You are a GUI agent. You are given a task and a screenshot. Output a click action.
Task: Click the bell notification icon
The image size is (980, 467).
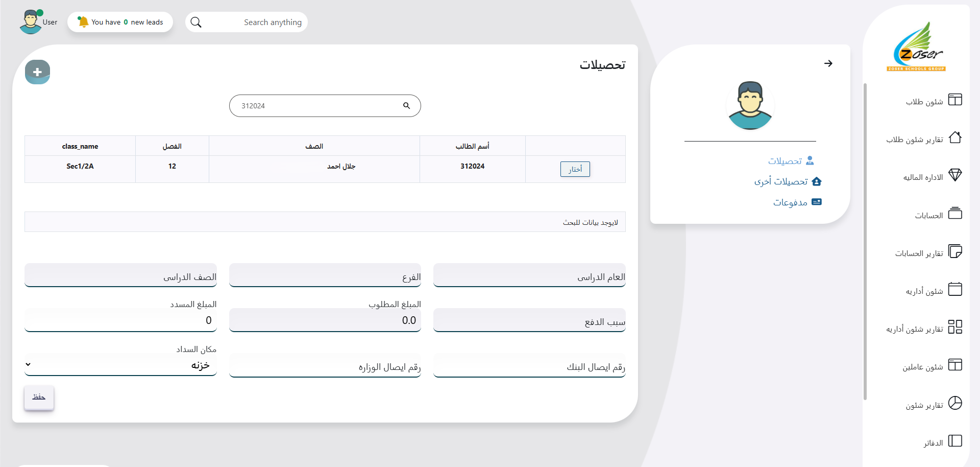83,22
